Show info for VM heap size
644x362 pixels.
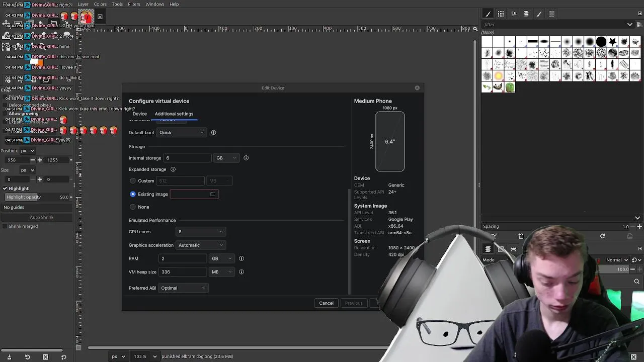point(242,272)
